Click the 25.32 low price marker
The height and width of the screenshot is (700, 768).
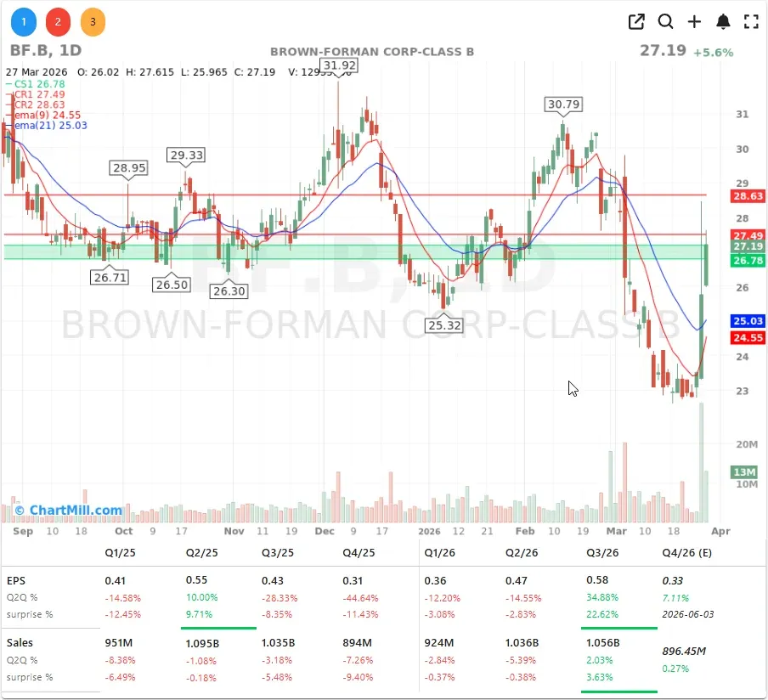[443, 325]
